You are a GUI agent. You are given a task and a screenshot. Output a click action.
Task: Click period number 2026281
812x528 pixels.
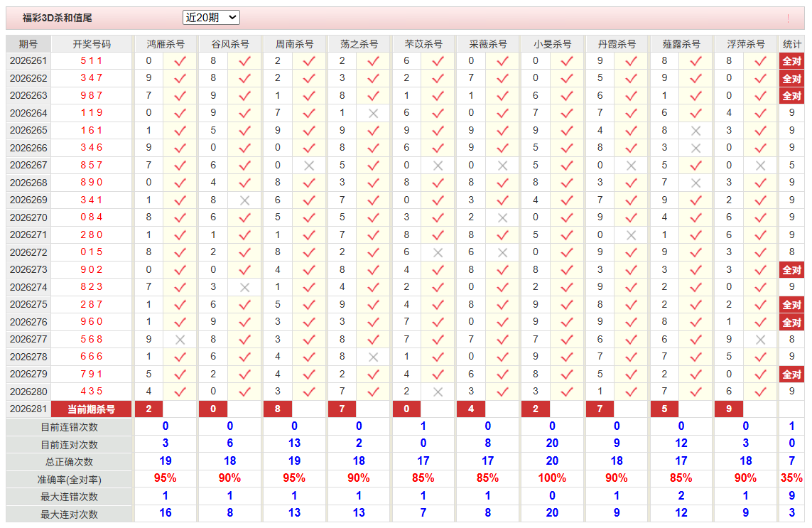pos(28,409)
